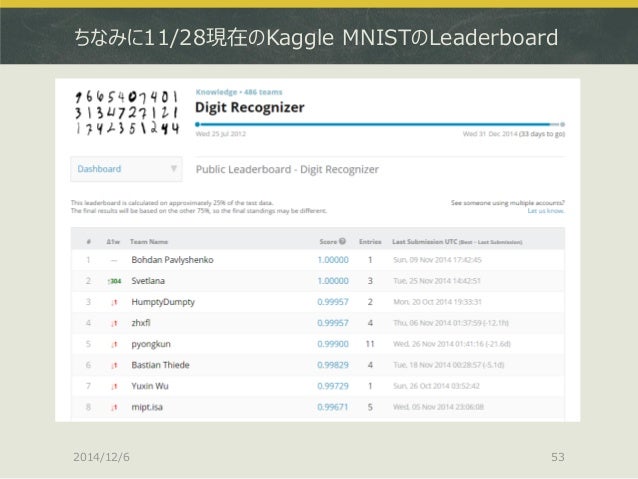Click zhxfl's 0.99957 score
Image resolution: width=638 pixels, height=479 pixels.
[333, 323]
